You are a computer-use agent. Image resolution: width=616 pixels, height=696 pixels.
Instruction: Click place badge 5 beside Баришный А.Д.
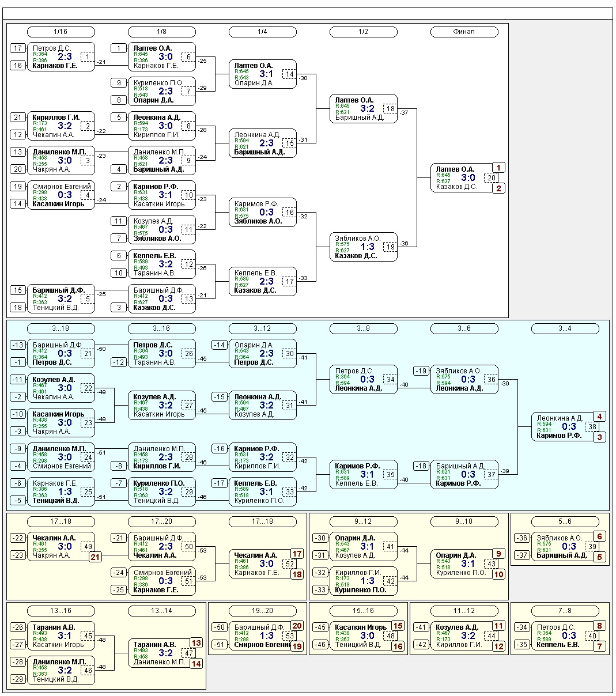click(x=600, y=557)
